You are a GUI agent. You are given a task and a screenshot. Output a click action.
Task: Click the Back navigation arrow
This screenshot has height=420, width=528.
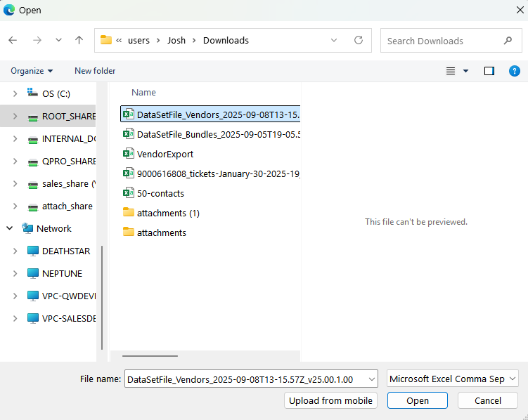click(x=13, y=41)
